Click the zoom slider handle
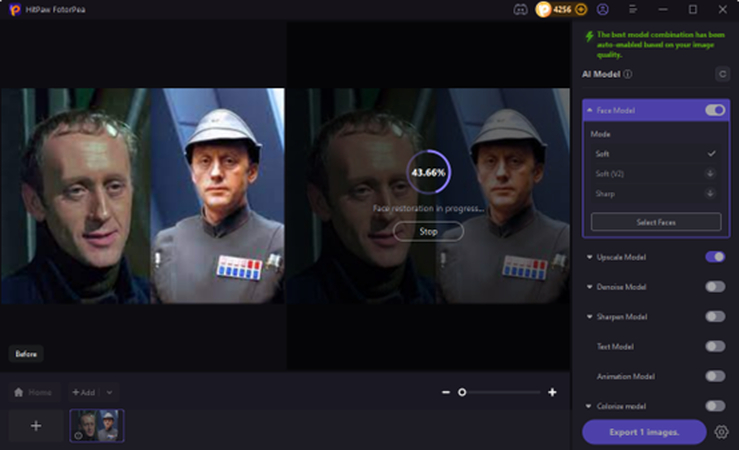This screenshot has width=739, height=450. pos(462,392)
